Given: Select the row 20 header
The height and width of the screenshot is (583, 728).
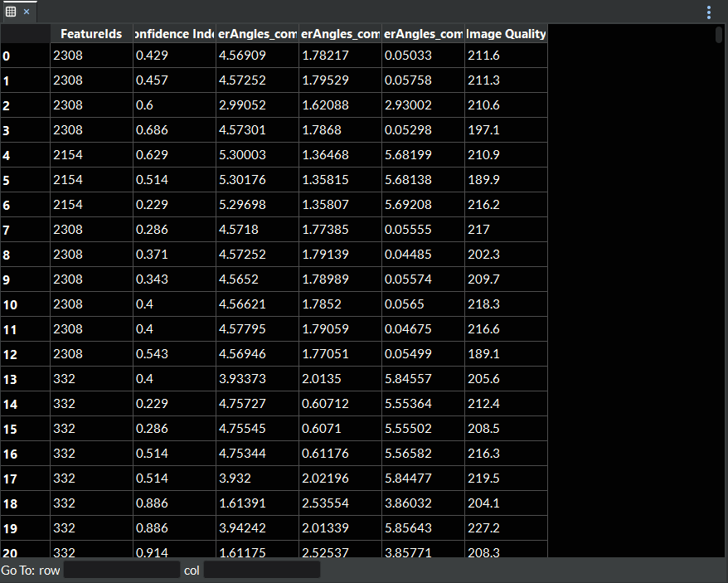Looking at the screenshot, I should pyautogui.click(x=25, y=551).
